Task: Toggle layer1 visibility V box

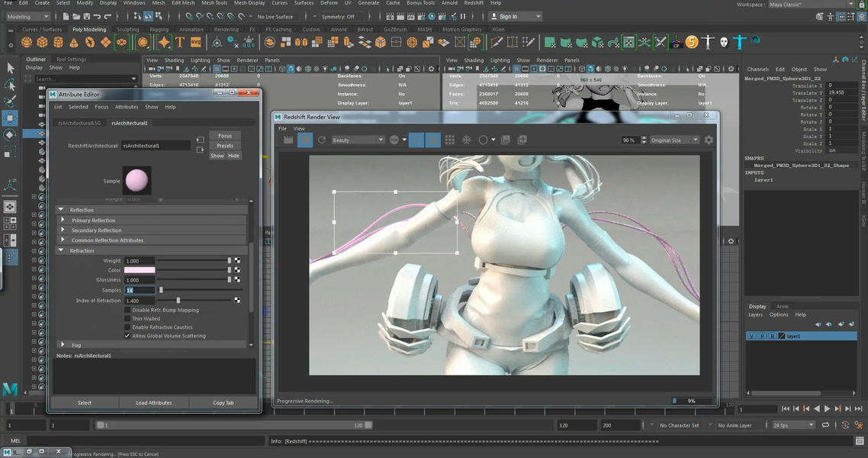Action: pos(751,336)
